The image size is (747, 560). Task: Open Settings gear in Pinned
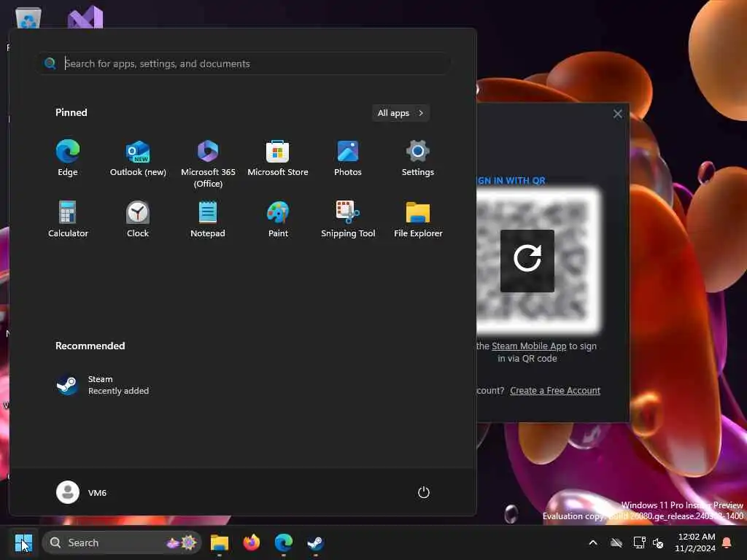418,158
